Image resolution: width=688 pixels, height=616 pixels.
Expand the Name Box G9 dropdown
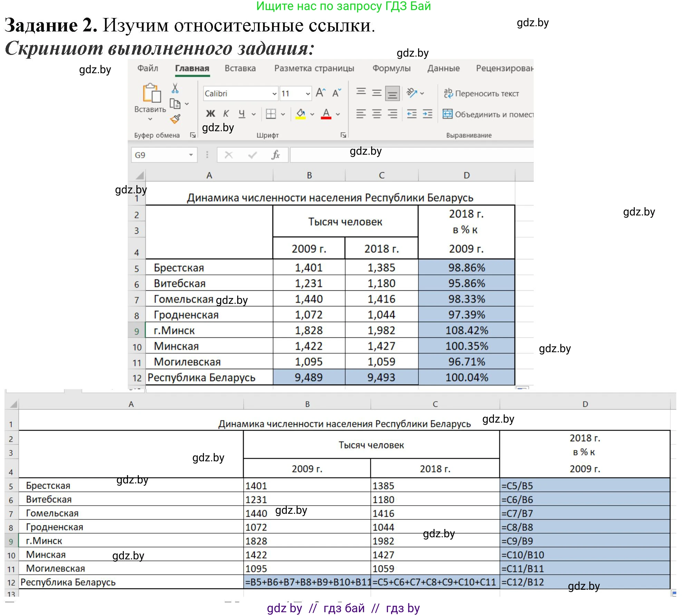coord(191,155)
